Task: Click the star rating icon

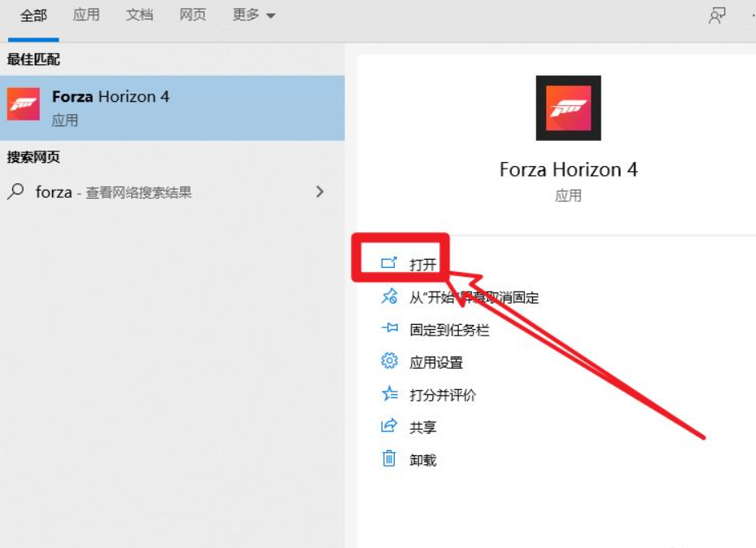Action: pyautogui.click(x=390, y=393)
